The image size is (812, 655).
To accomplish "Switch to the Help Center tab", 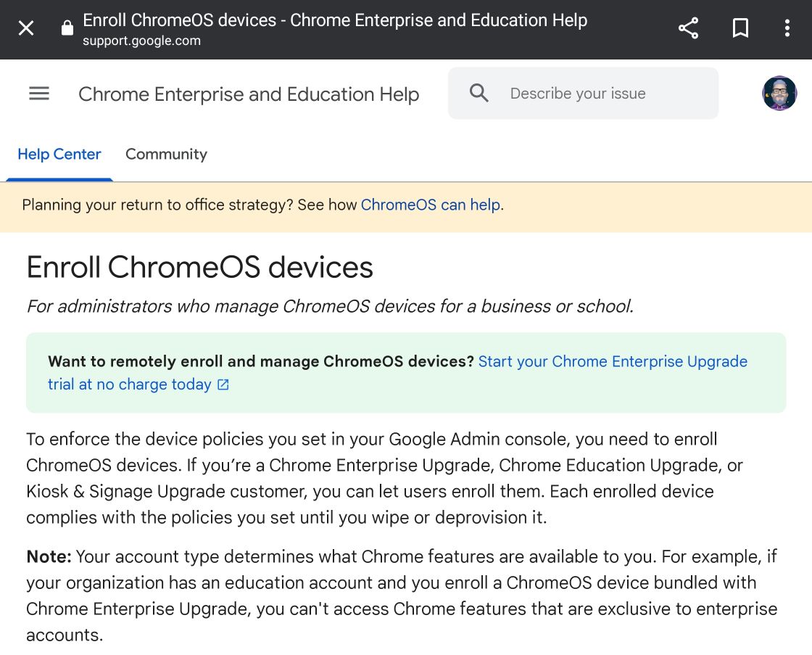I will [x=59, y=154].
